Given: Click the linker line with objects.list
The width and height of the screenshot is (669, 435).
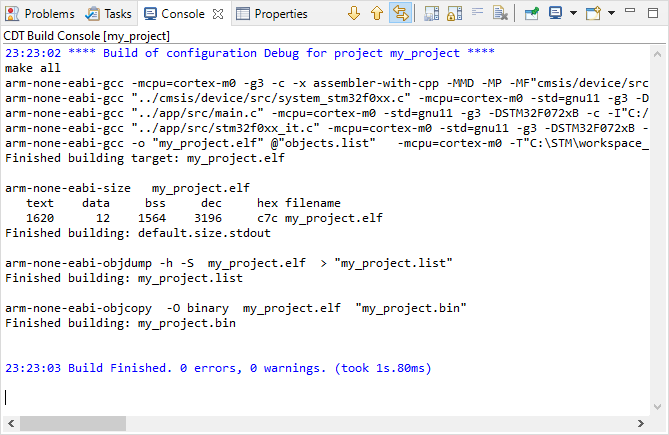Looking at the screenshot, I should [327, 143].
